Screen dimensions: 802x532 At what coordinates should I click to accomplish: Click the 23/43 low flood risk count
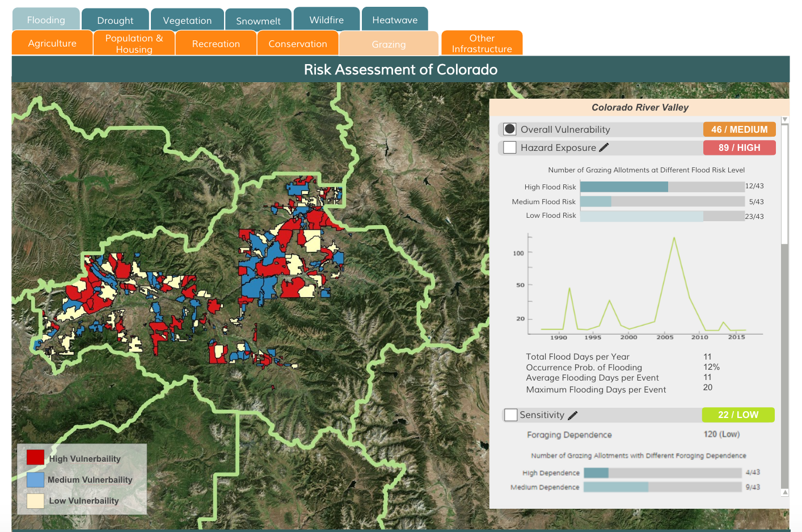(x=754, y=216)
